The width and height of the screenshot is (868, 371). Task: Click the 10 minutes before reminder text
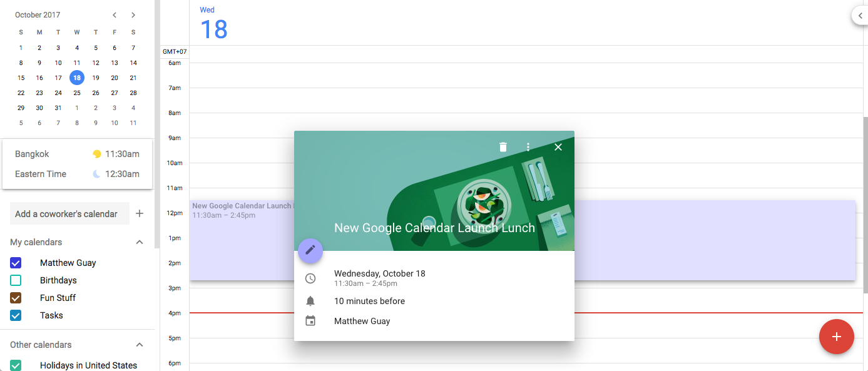coord(369,301)
